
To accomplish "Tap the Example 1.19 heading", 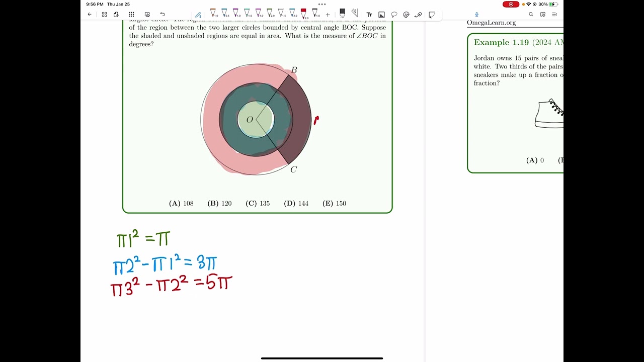I will [x=501, y=42].
